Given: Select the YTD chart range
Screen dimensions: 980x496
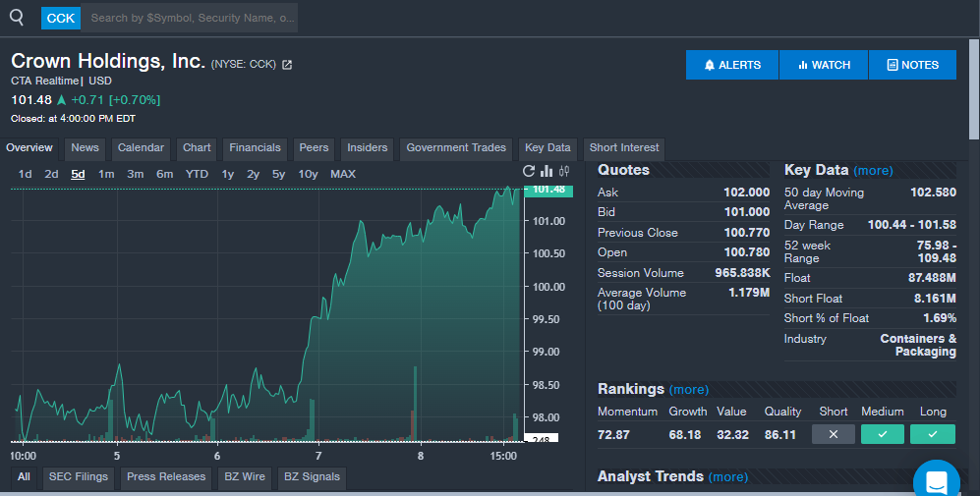Looking at the screenshot, I should pos(197,174).
